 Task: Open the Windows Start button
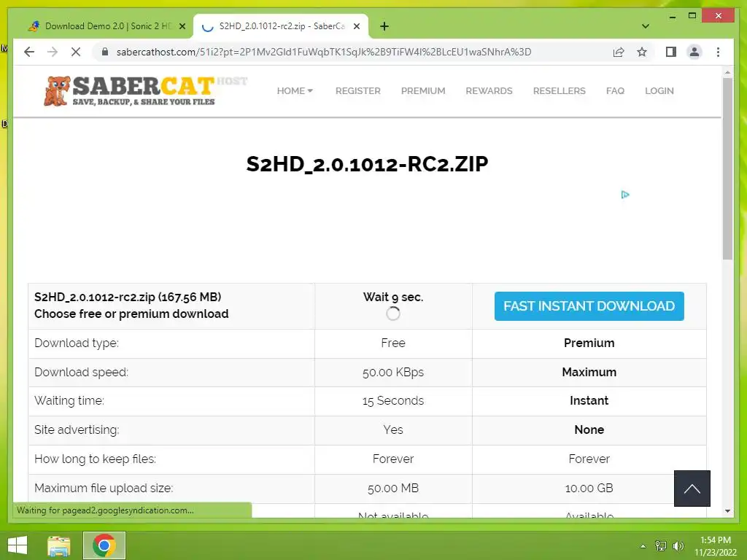18,545
